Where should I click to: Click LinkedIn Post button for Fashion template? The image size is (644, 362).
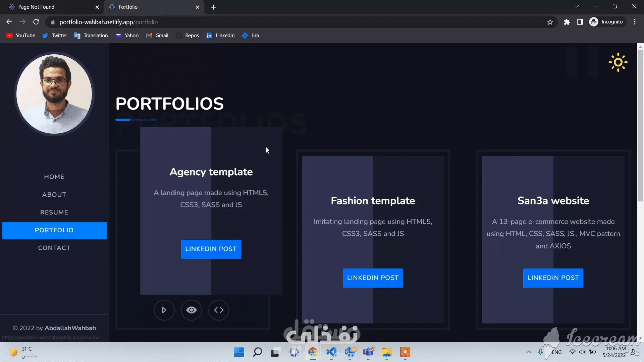tap(373, 278)
